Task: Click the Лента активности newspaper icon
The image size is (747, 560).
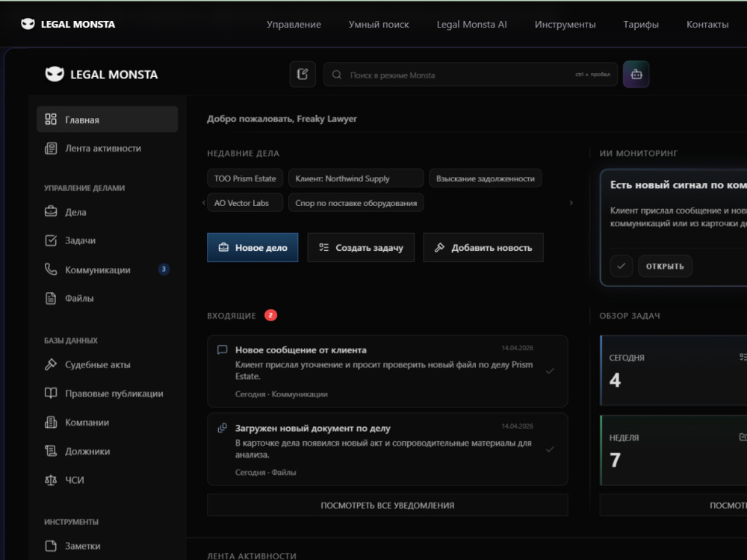Action: point(51,148)
